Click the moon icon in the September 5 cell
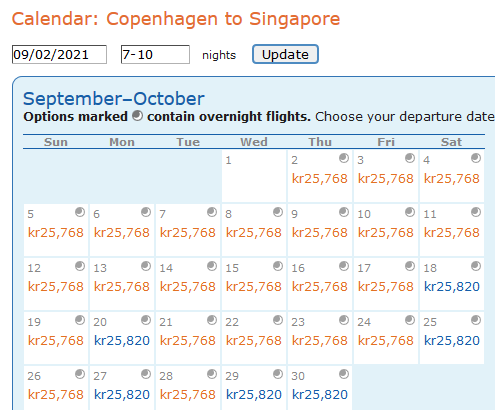Screen dimensions: 495x410 click(x=80, y=212)
